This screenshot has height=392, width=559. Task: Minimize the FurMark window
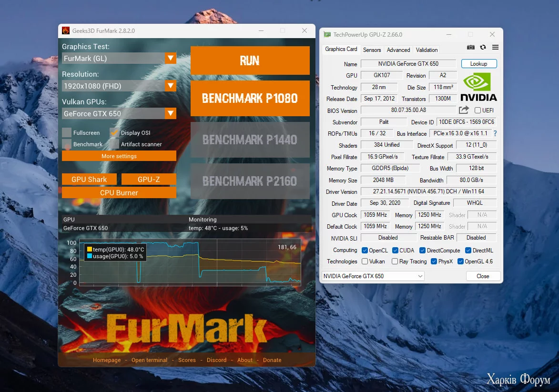coord(261,30)
